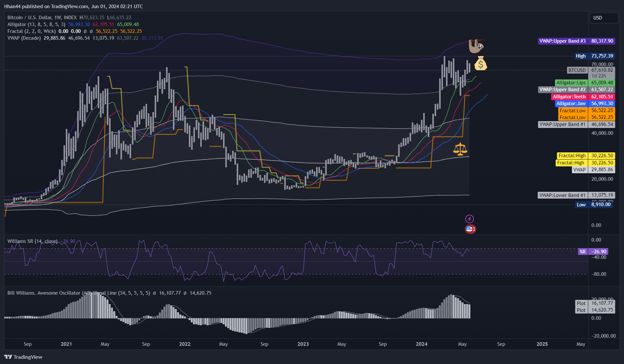Open the USD currency selector
624x364 pixels.
(x=604, y=18)
